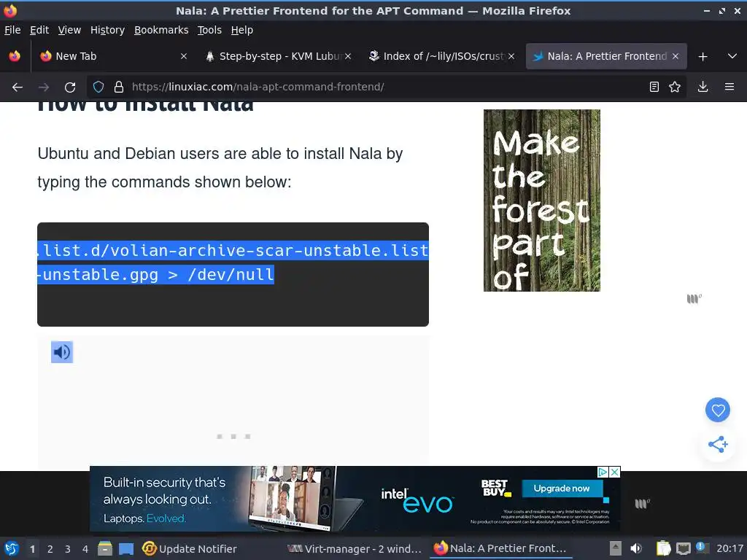
Task: Switch to Index of ~lily/ISOs tab
Action: [x=442, y=56]
